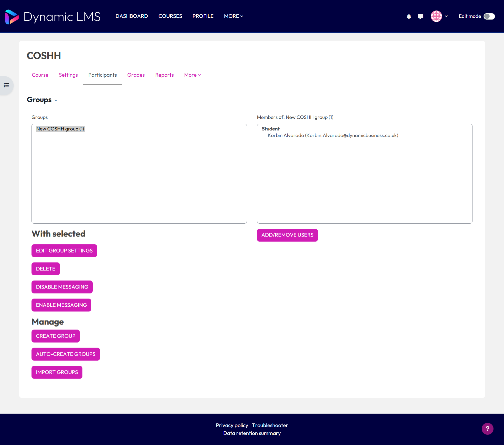Click EDIT GROUP SETTINGS button
Screen dimensions: 504x446
point(64,251)
